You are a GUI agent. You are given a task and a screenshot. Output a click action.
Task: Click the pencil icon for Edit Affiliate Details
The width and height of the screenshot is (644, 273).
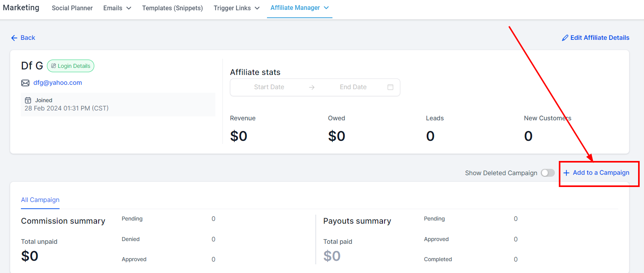(x=565, y=38)
